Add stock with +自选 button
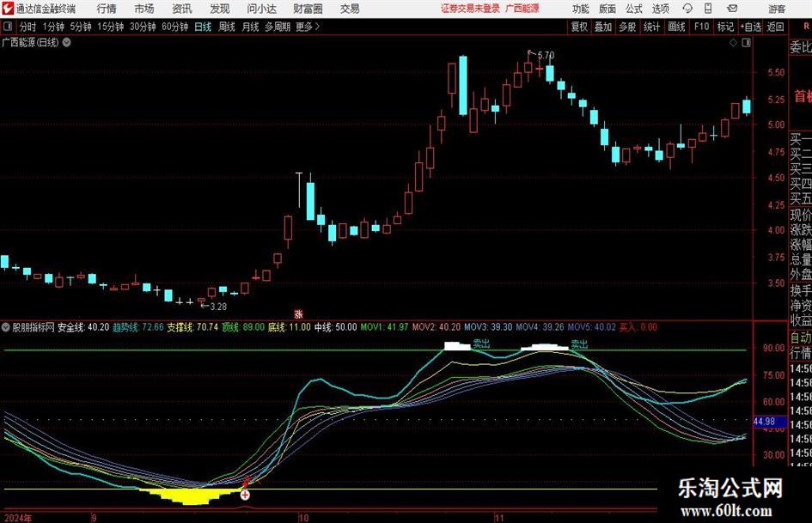 (750, 27)
